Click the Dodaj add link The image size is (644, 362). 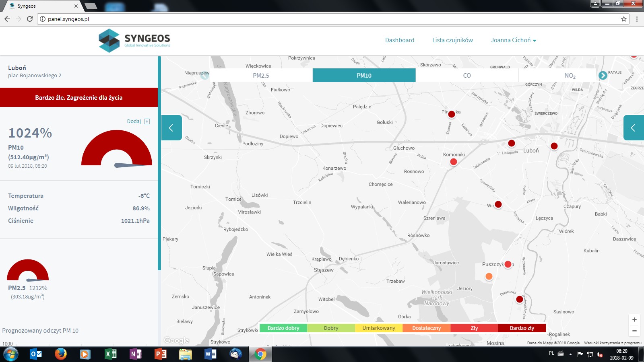click(x=138, y=121)
